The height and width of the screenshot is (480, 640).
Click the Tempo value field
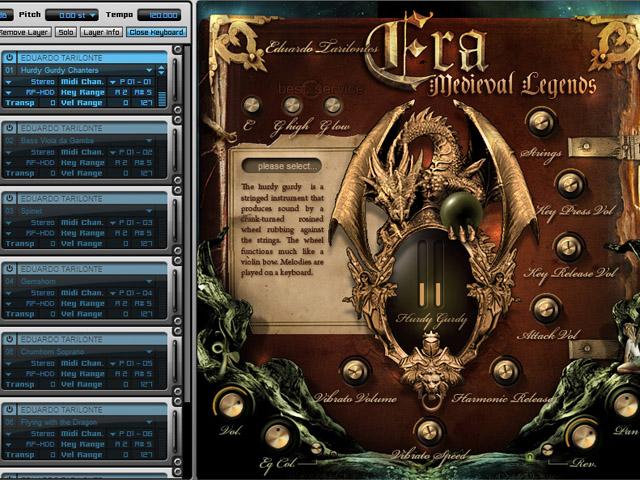159,15
